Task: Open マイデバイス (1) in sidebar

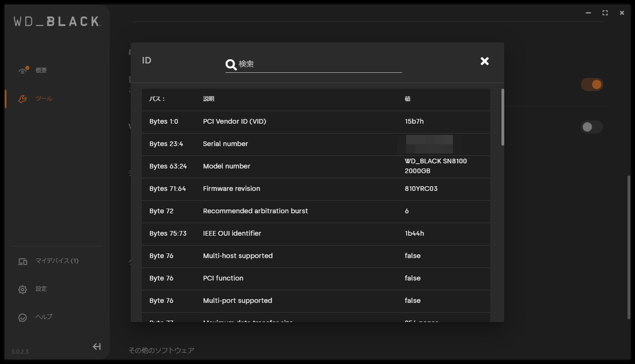Action: 57,261
